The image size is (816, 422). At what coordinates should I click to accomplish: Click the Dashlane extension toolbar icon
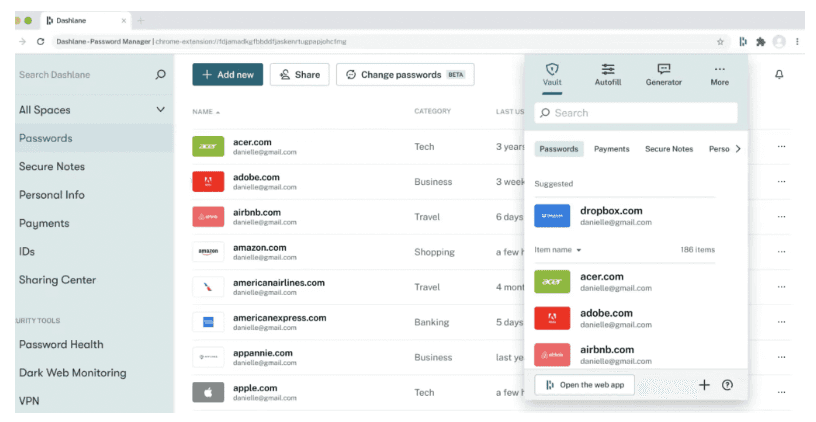[743, 42]
